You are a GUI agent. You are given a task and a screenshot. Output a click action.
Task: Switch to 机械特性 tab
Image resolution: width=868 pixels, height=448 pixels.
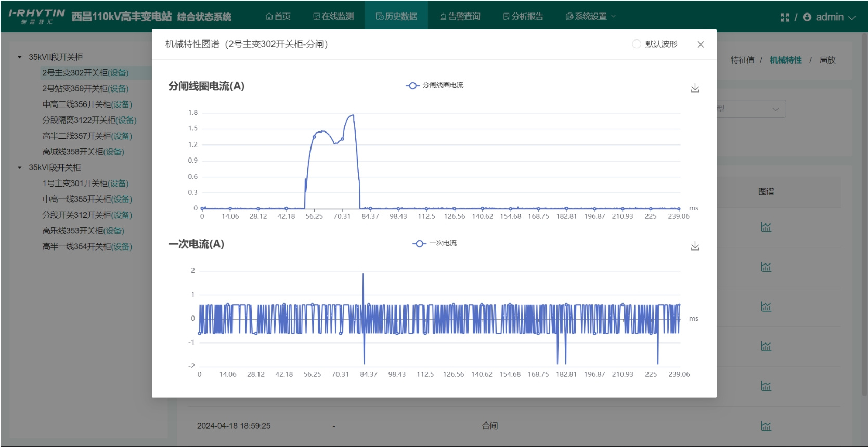pyautogui.click(x=786, y=60)
